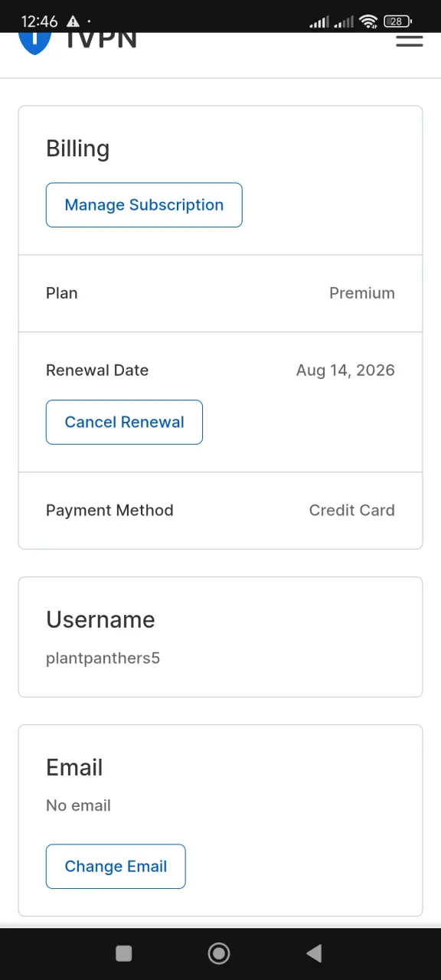Tap the recent apps square icon

(123, 953)
